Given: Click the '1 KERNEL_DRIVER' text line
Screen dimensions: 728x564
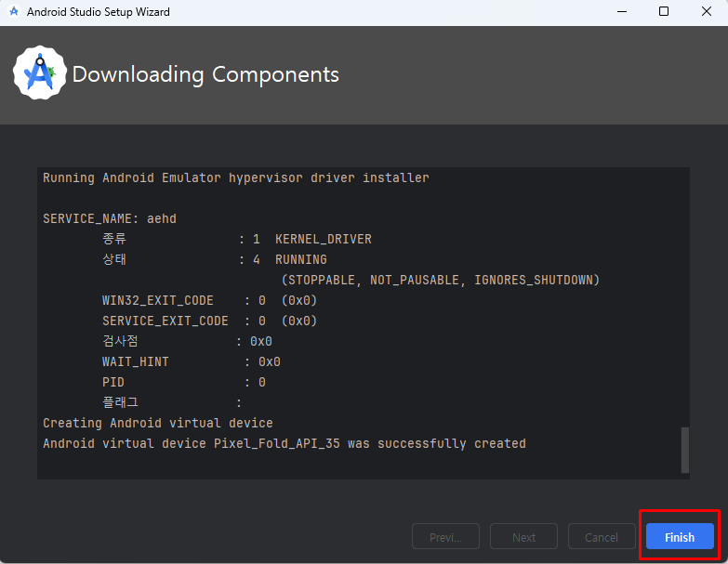Looking at the screenshot, I should (237, 240).
